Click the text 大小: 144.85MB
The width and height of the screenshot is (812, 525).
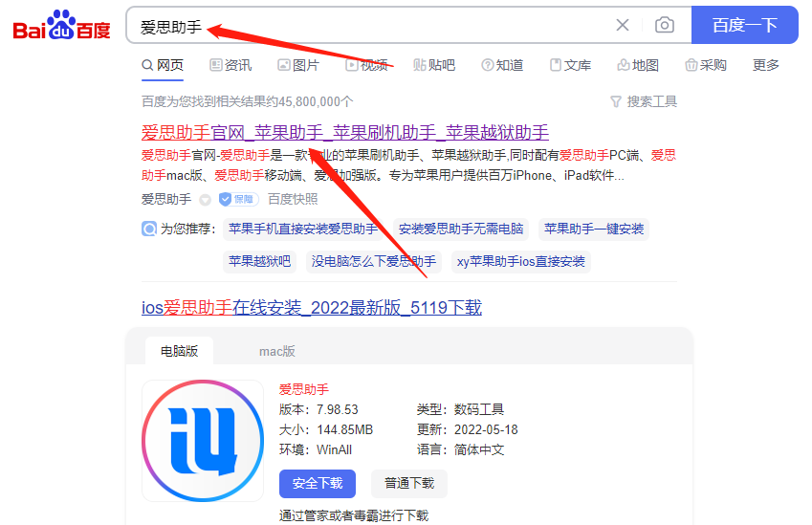326,429
